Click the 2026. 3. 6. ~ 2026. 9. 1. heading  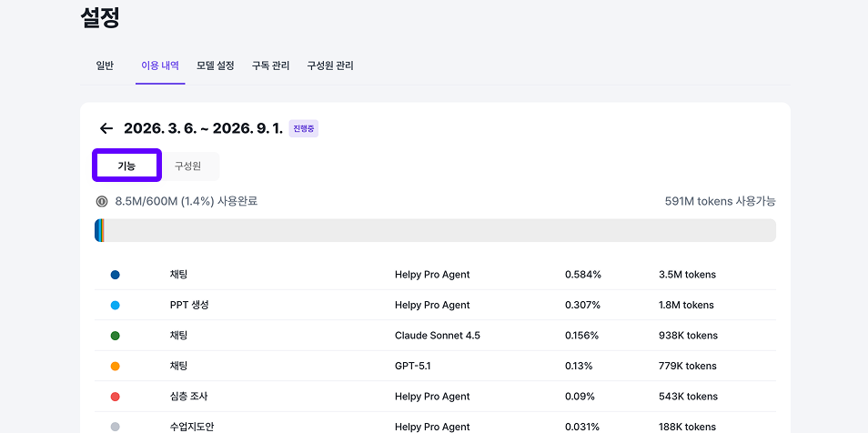tap(203, 128)
